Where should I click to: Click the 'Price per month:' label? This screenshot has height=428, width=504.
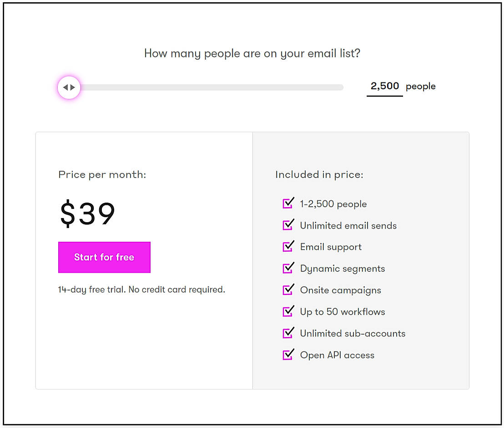[x=102, y=174]
